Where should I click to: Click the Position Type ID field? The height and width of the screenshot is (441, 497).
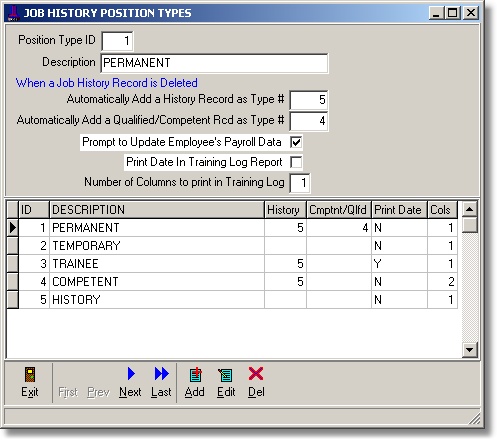[x=117, y=41]
